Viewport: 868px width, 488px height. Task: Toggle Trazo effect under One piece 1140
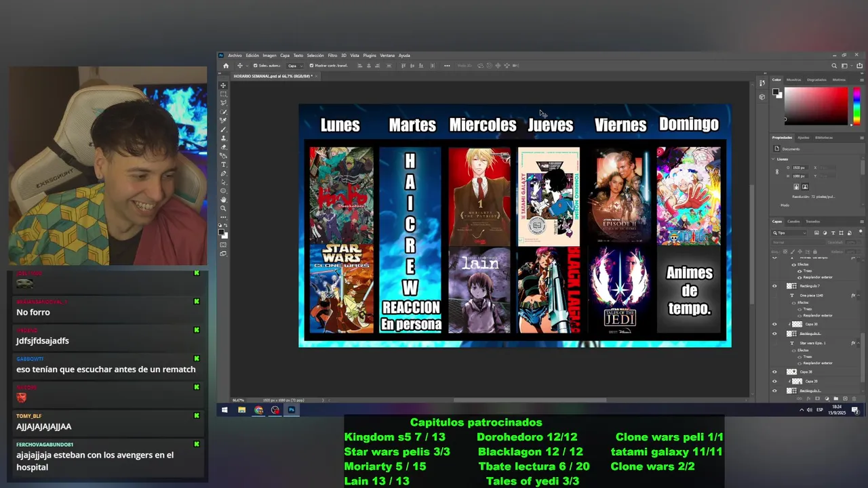tap(800, 309)
